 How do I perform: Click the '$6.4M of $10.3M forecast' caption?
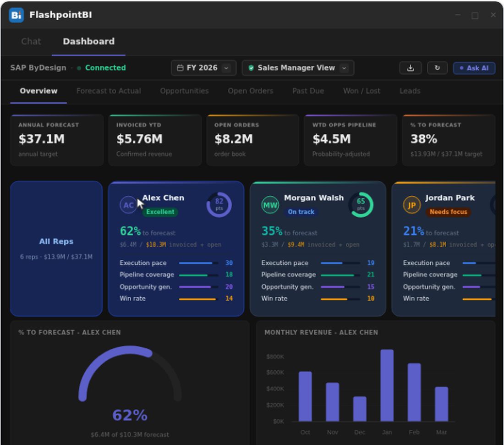click(x=130, y=435)
